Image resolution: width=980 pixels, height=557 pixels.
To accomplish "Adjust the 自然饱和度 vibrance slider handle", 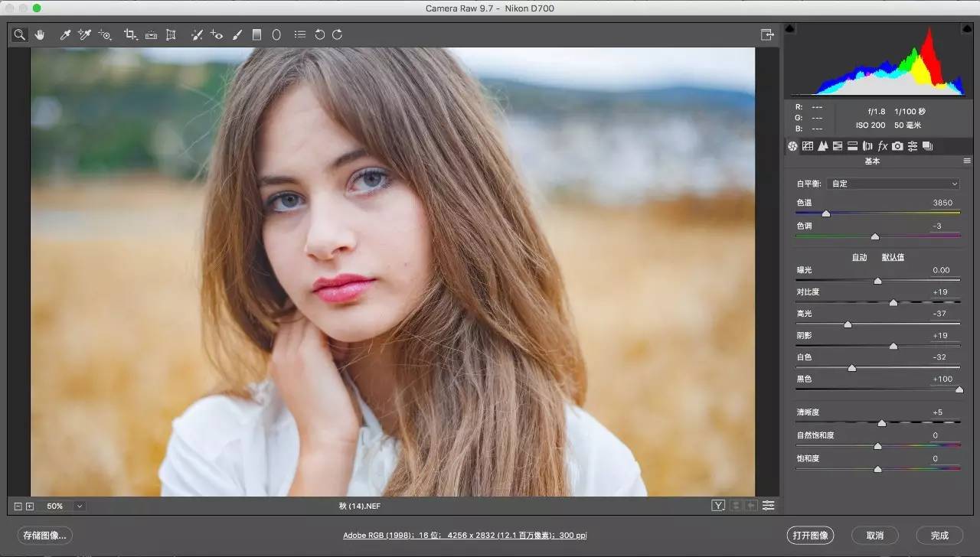I will point(878,446).
